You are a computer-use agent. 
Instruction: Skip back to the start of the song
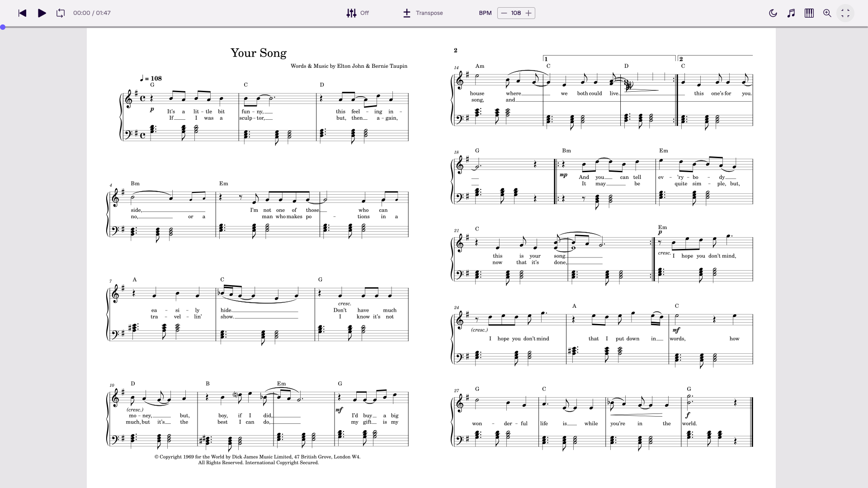click(x=22, y=13)
